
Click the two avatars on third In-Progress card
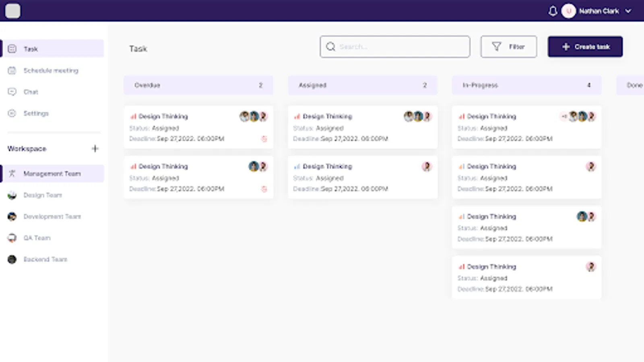(586, 216)
